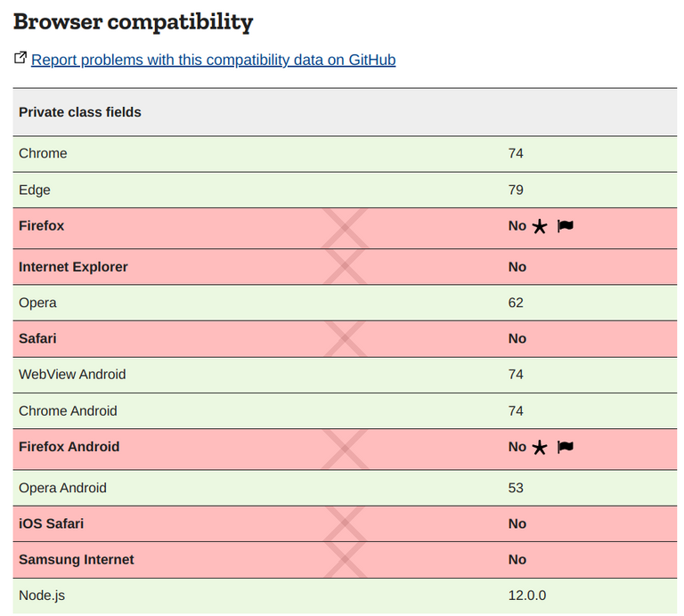Image resolution: width=684 pixels, height=616 pixels.
Task: Select the Internet Explorer row label
Action: pyautogui.click(x=73, y=267)
